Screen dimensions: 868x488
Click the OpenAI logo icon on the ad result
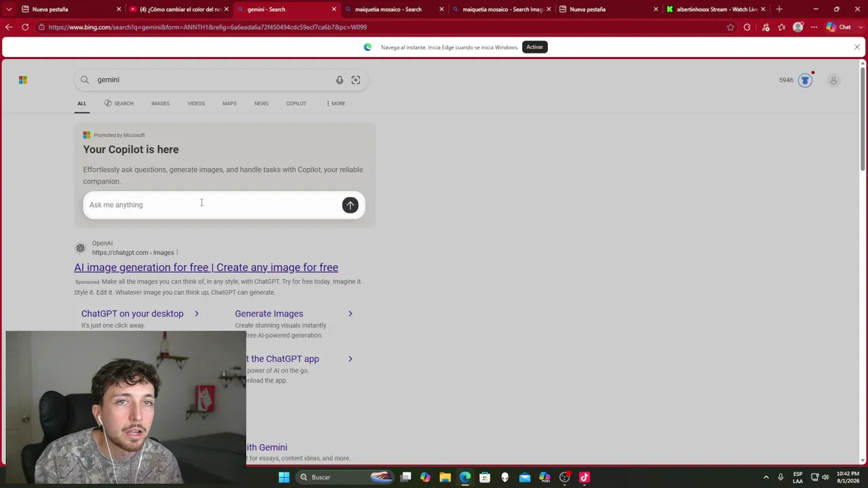coord(81,248)
